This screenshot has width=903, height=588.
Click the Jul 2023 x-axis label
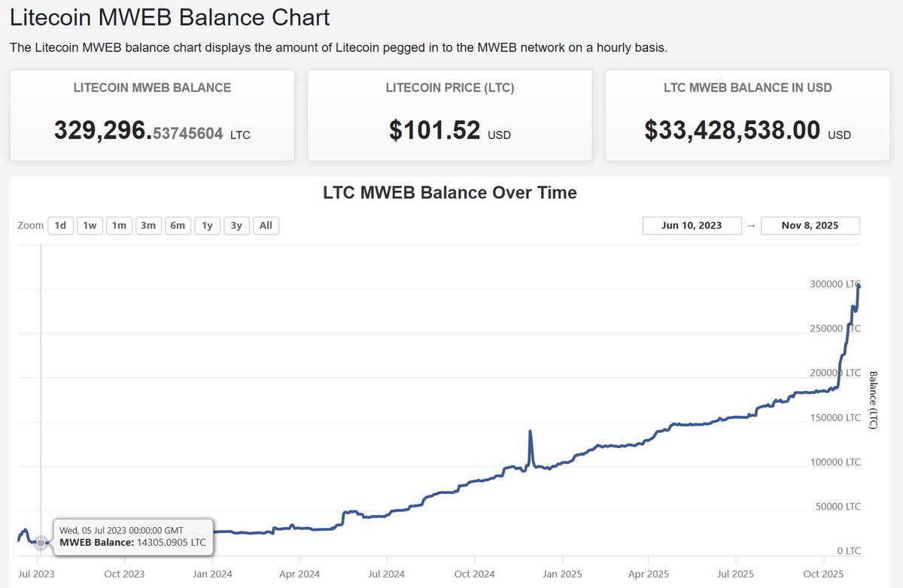click(36, 572)
